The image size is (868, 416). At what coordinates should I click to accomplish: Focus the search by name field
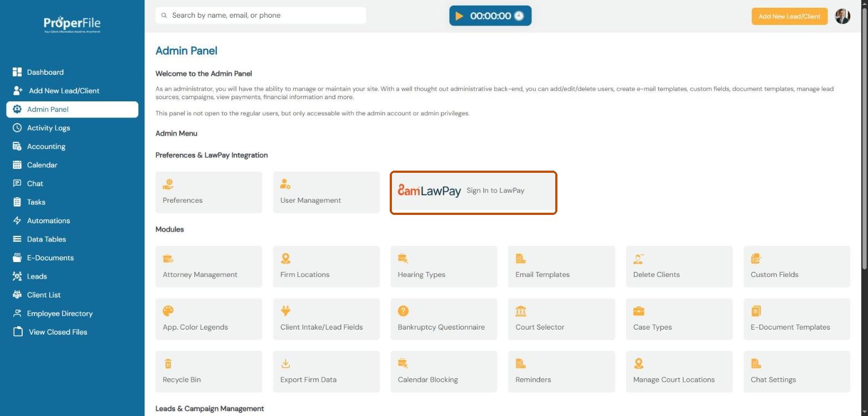pos(261,16)
